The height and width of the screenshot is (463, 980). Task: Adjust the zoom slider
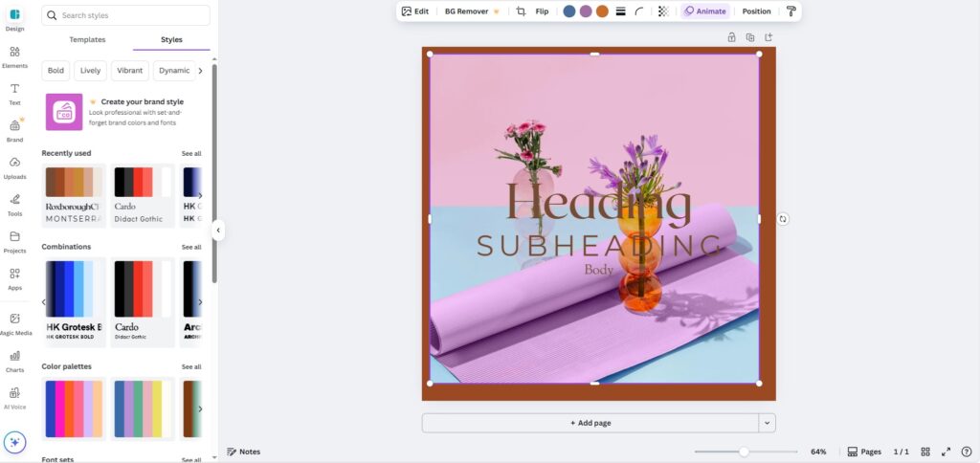746,452
